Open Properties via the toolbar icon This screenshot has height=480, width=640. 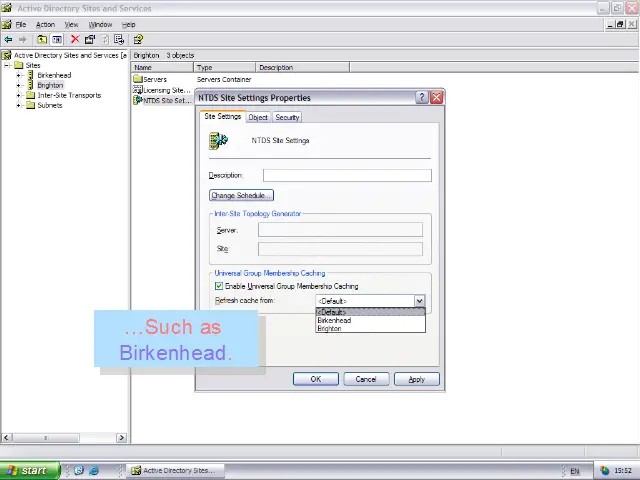click(x=90, y=39)
